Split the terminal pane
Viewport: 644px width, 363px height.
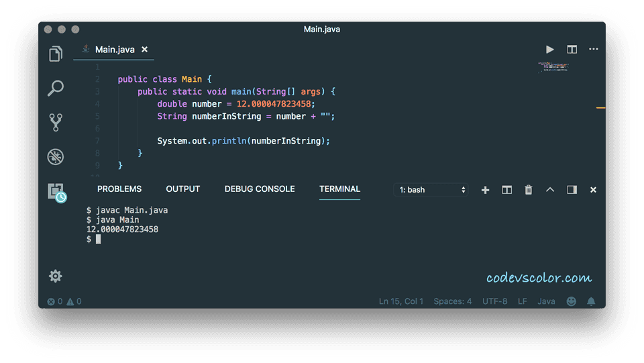(507, 190)
